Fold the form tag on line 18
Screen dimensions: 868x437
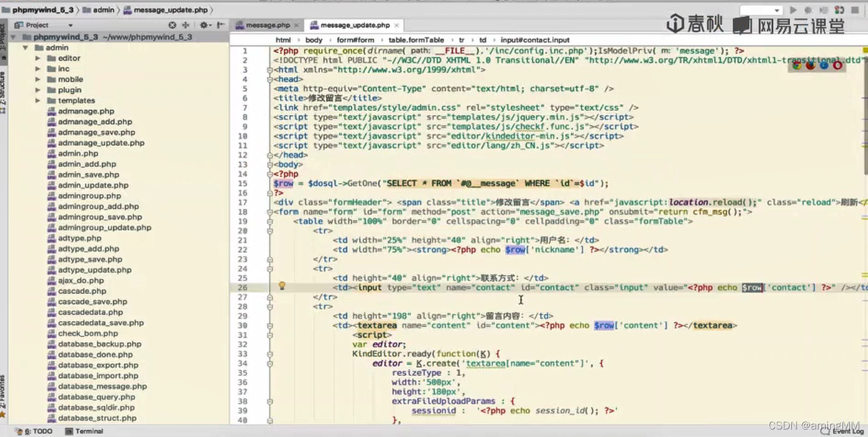[270, 212]
